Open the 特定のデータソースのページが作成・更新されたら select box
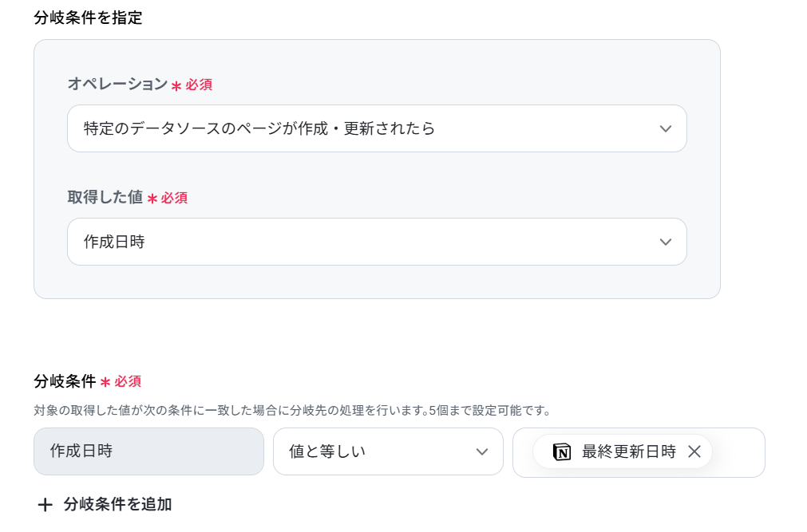Viewport: 807px width, 532px height. pos(377,128)
